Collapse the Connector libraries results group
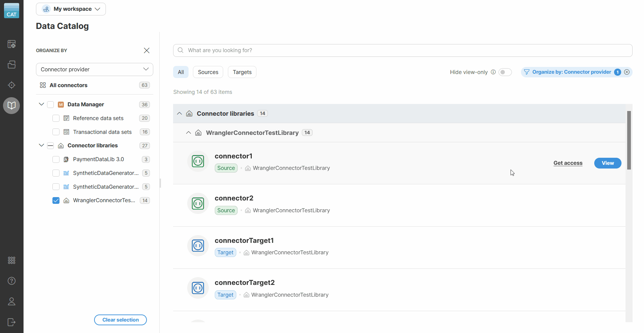644x333 pixels. click(x=179, y=114)
